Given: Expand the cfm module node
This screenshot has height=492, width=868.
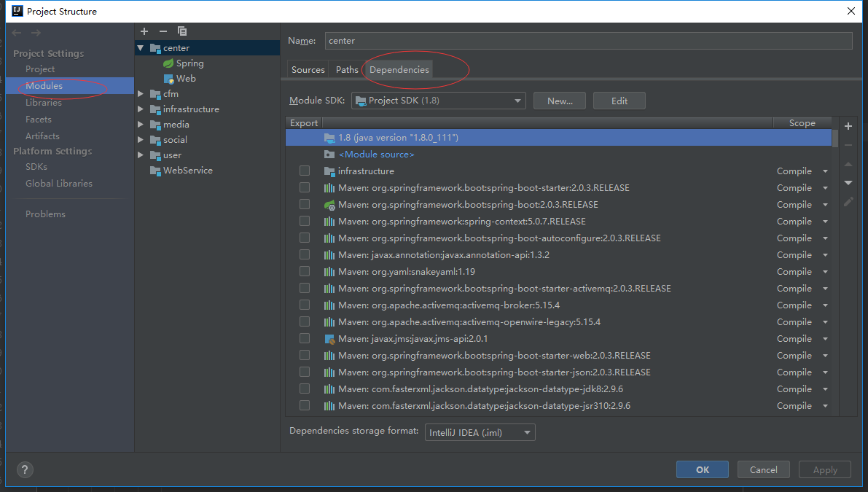Looking at the screenshot, I should coord(141,94).
